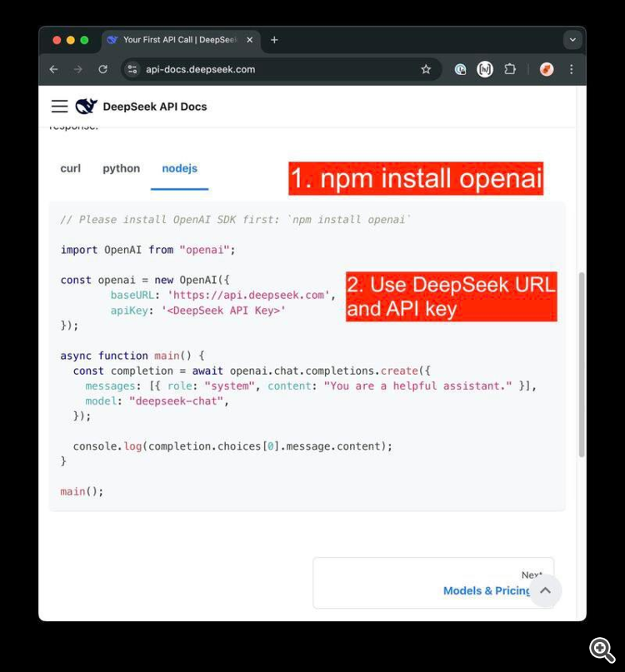Screen dimensions: 625x672
Task: Open a new tab with plus button
Action: 274,40
